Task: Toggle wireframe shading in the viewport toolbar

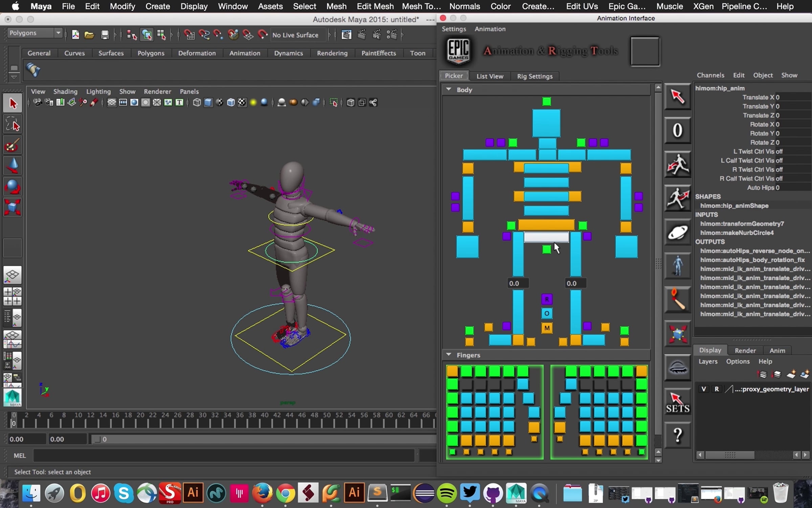Action: (x=197, y=102)
